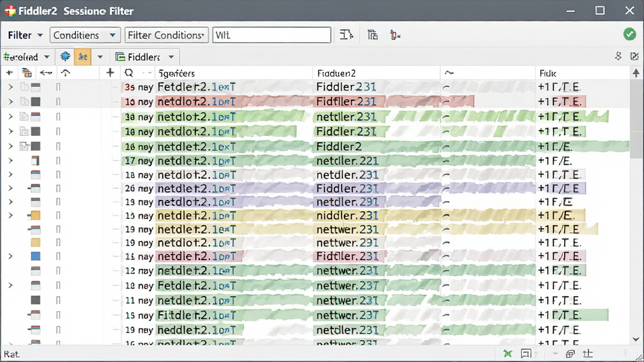Expand the niddler.231 row chevron
The height and width of the screenshot is (362, 644).
click(x=11, y=216)
